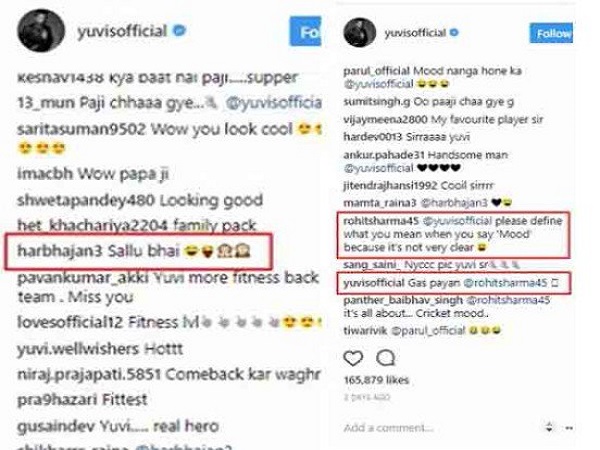
Task: Open parul_official commenter profile
Action: coord(376,71)
